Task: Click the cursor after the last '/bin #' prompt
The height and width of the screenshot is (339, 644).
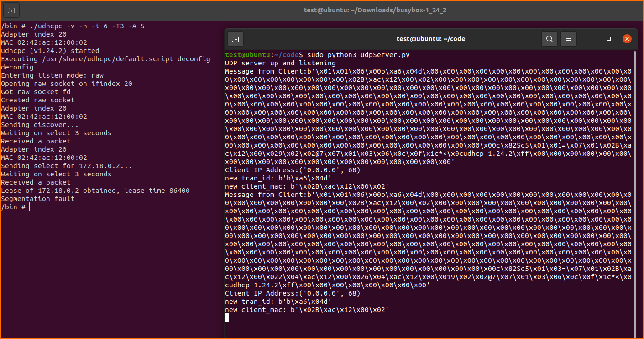Action: pos(31,207)
